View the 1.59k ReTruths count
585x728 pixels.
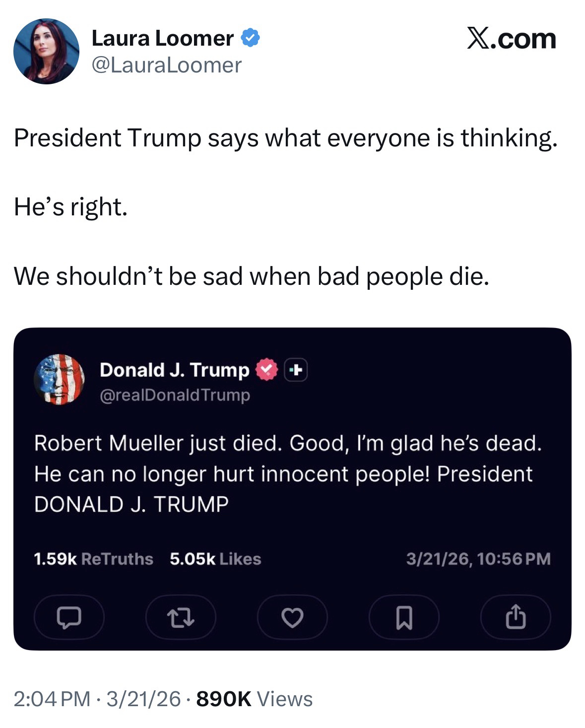click(93, 559)
